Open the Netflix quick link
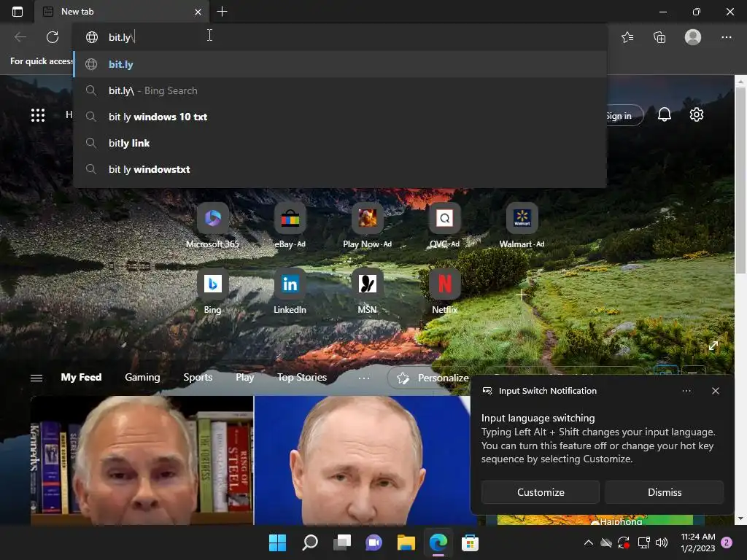 [x=444, y=292]
